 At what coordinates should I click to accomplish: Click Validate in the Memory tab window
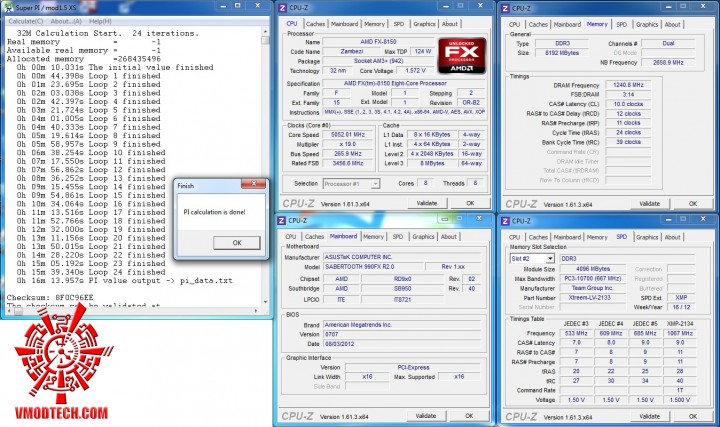[649, 203]
